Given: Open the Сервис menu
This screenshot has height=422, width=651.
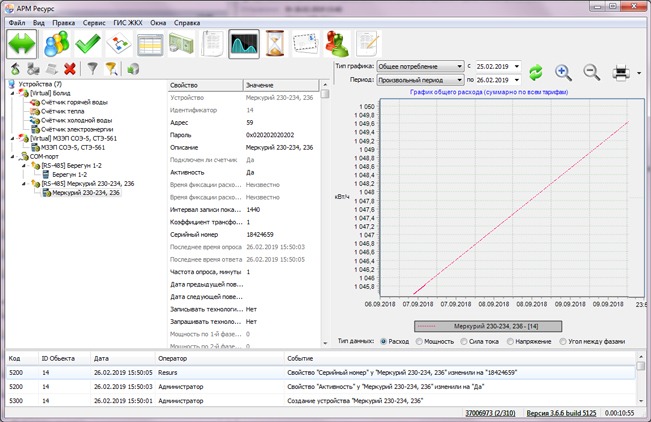Looking at the screenshot, I should click(x=95, y=21).
